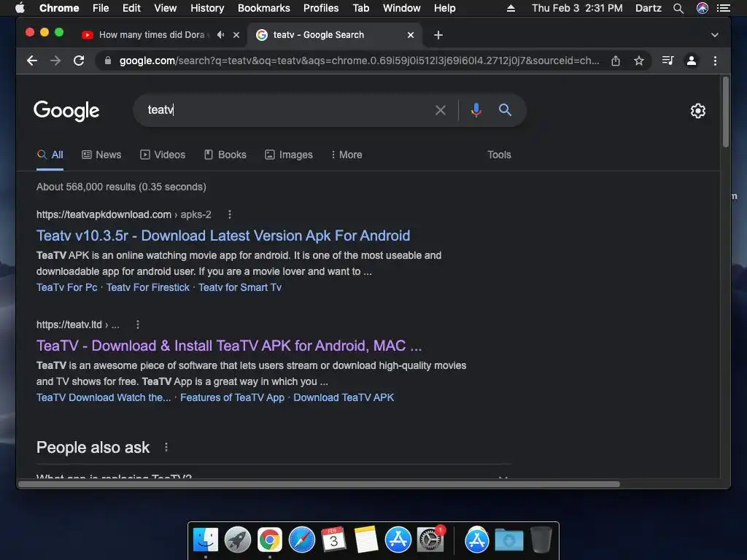Open Teatv v10.3.5r download result link
The image size is (747, 560).
(223, 236)
